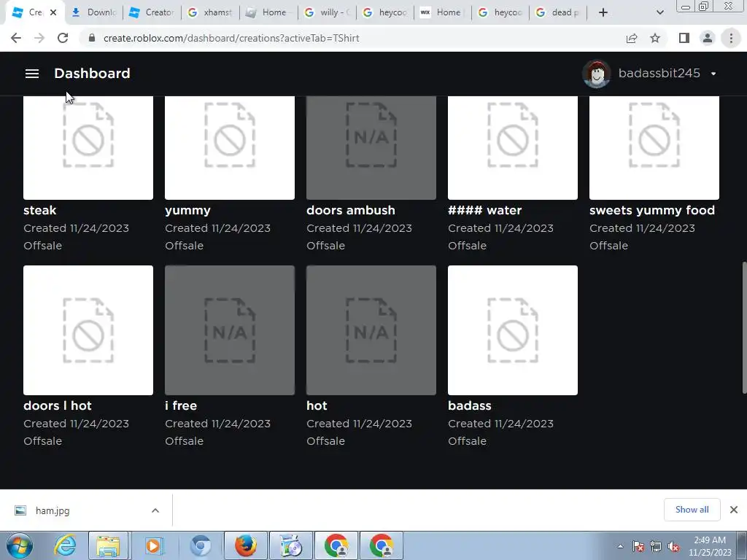Show hidden system tray icons
The width and height of the screenshot is (747, 560).
coord(620,546)
